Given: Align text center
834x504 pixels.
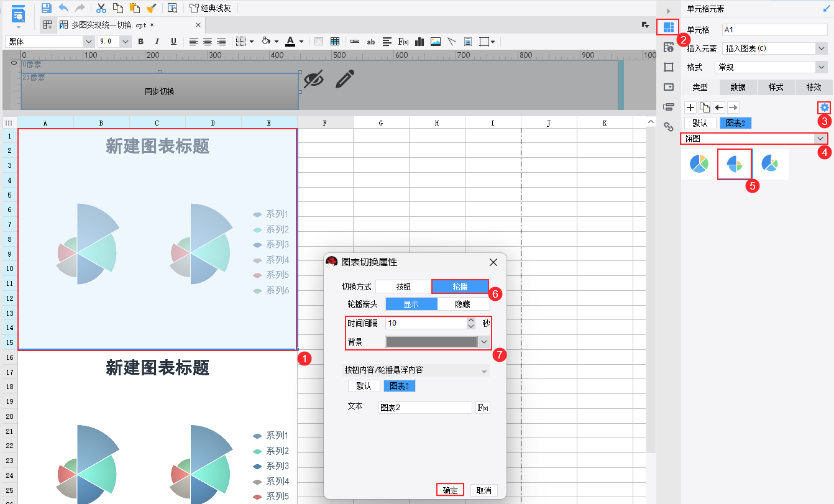Looking at the screenshot, I should pos(208,42).
